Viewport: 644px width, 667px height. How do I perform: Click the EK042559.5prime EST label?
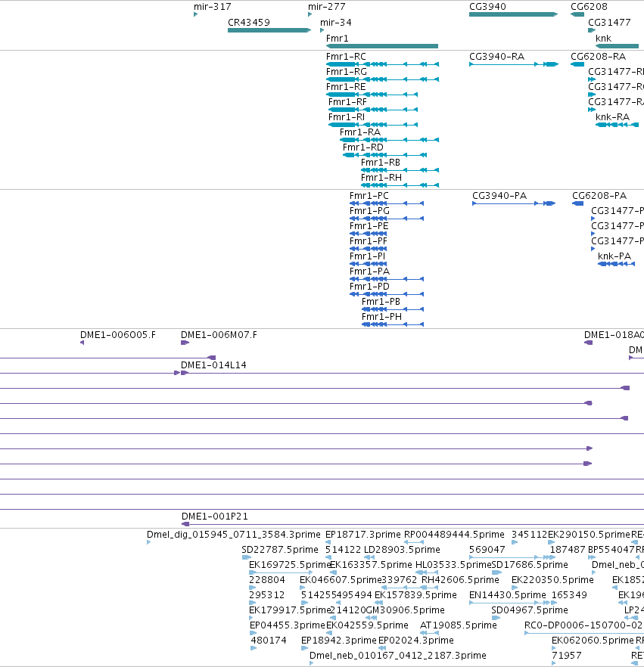pos(367,625)
